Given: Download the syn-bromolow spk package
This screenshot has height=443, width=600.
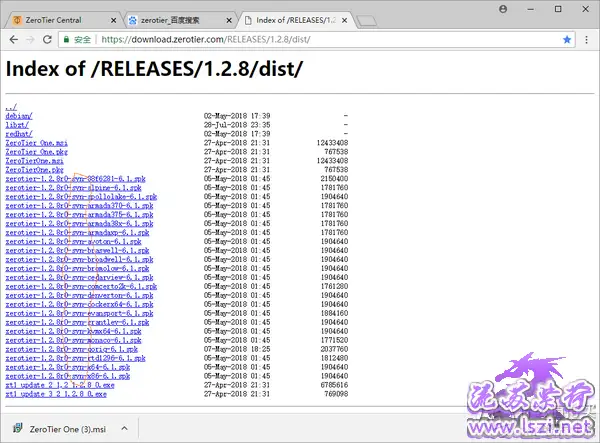Looking at the screenshot, I should click(77, 269).
